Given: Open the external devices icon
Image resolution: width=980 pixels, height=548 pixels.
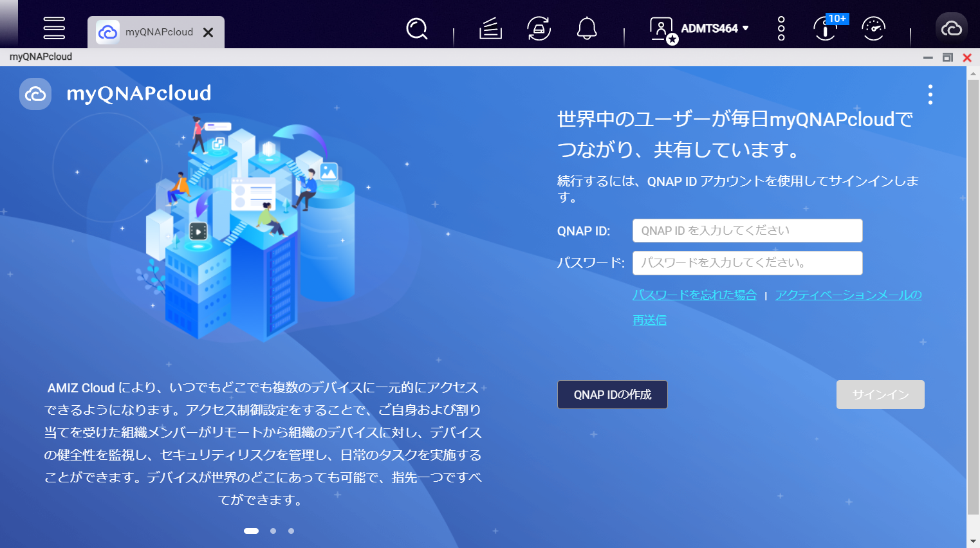Looking at the screenshot, I should click(539, 29).
